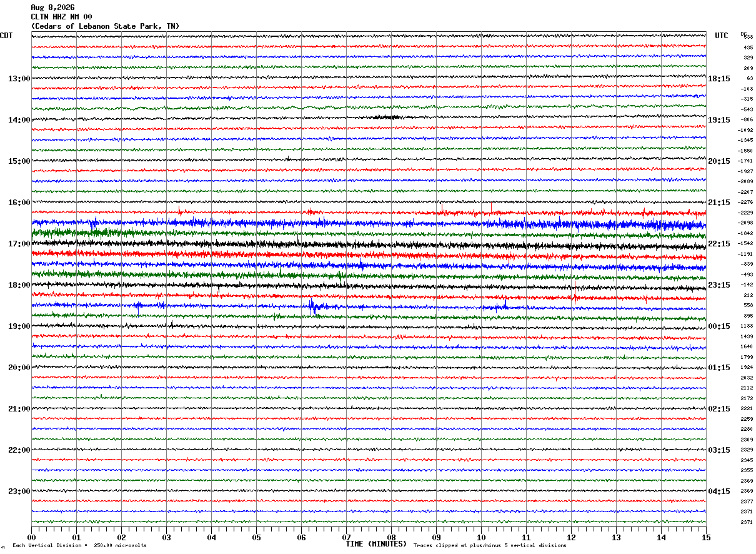Click DC offset value -1542
This screenshot has width=756, height=554.
click(x=745, y=243)
